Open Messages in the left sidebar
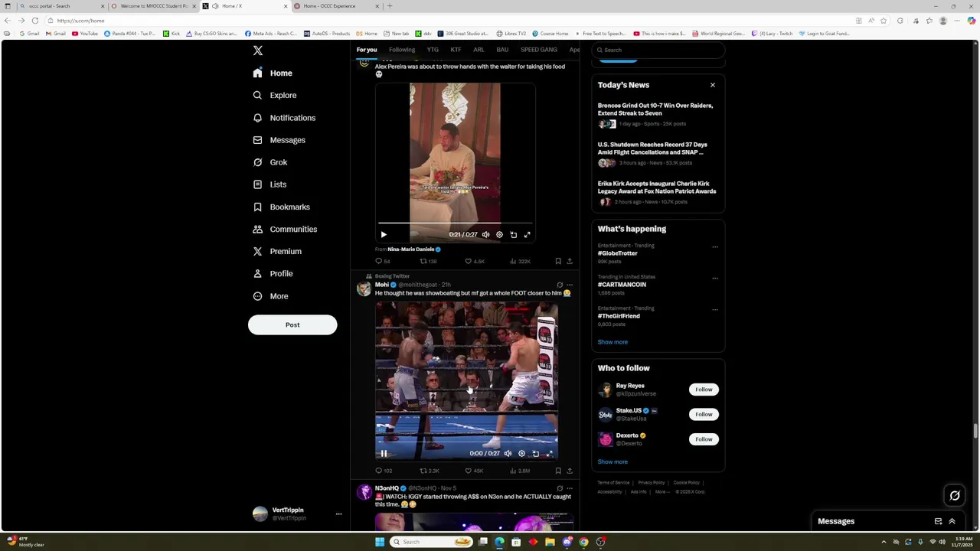980x551 pixels. (279, 140)
